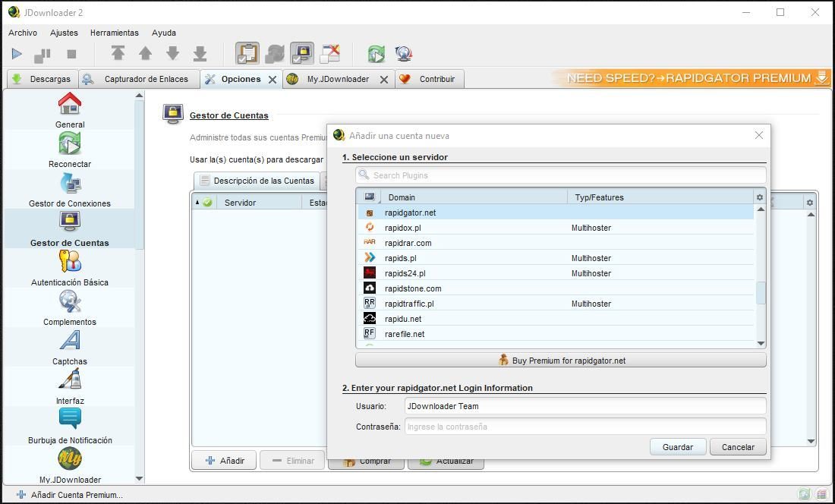Viewport: 835px width, 504px height.
Task: Click the green reconnect now icon
Action: (377, 53)
